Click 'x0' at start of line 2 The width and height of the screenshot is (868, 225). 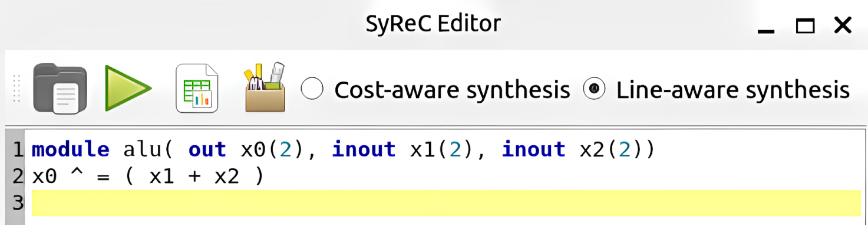[44, 177]
